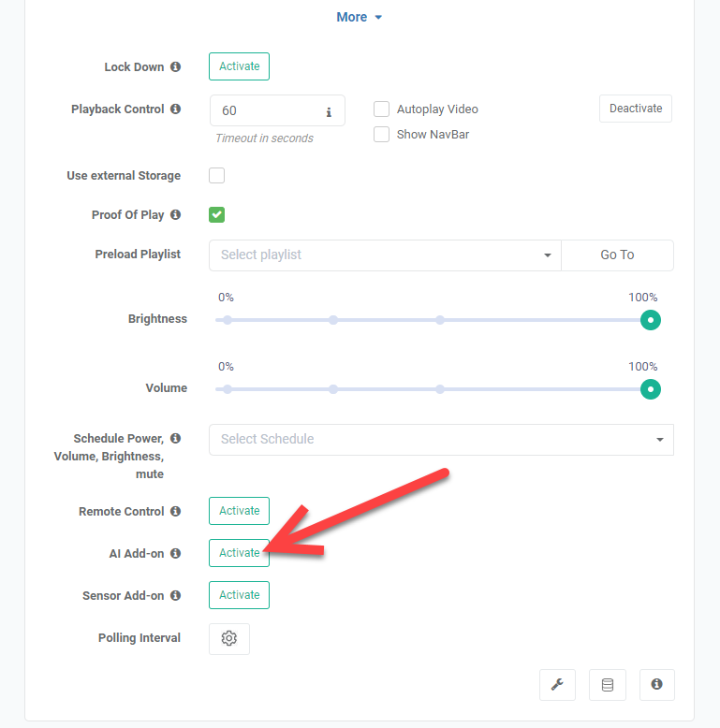The height and width of the screenshot is (728, 720).
Task: Click the info icon button at bottom right
Action: pyautogui.click(x=657, y=684)
